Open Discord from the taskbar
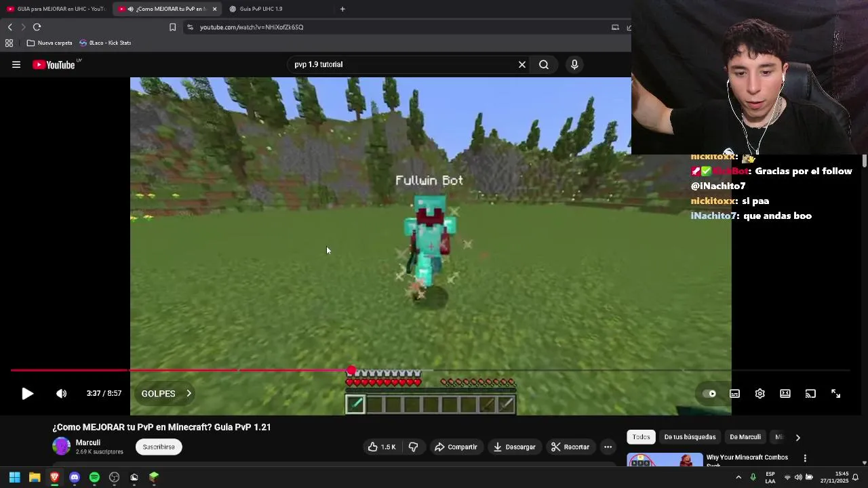 click(75, 477)
